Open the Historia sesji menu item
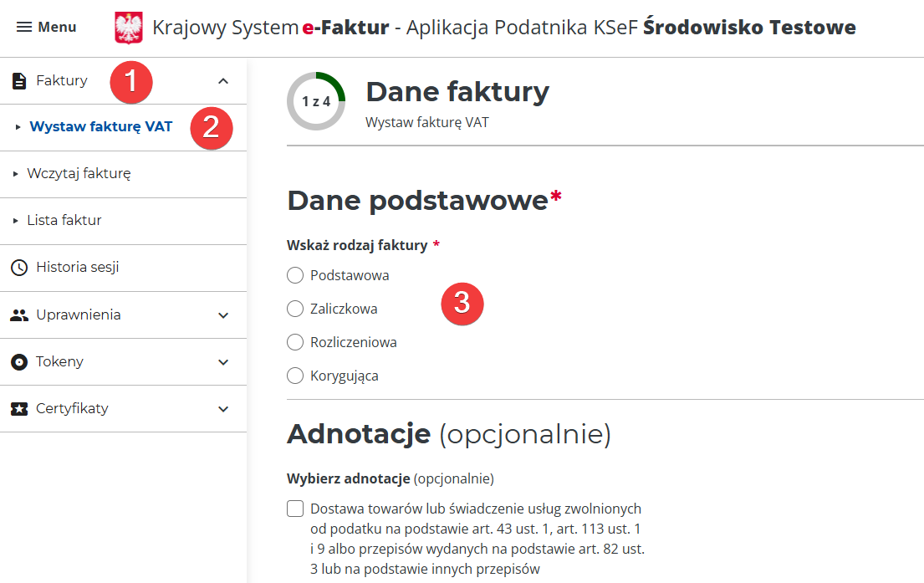This screenshot has height=583, width=924. click(x=75, y=268)
